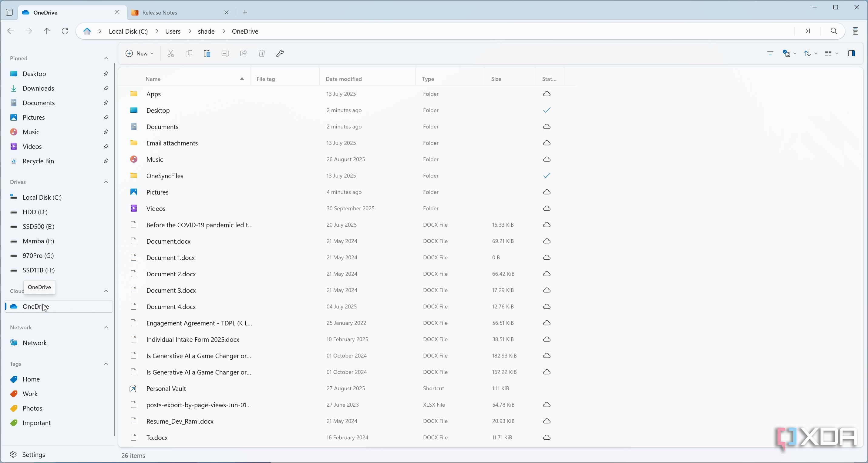Image resolution: width=868 pixels, height=463 pixels.
Task: Open the selection options dropdown
Action: pos(789,53)
